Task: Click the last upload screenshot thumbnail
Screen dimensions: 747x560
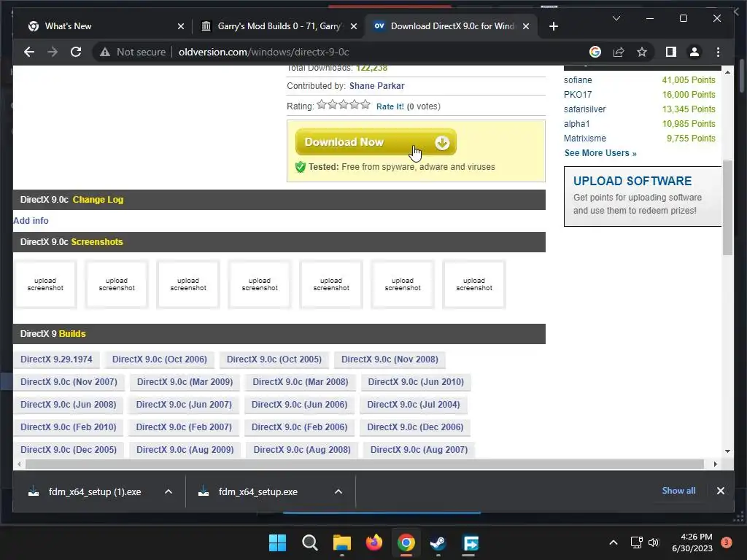Action: coord(474,284)
